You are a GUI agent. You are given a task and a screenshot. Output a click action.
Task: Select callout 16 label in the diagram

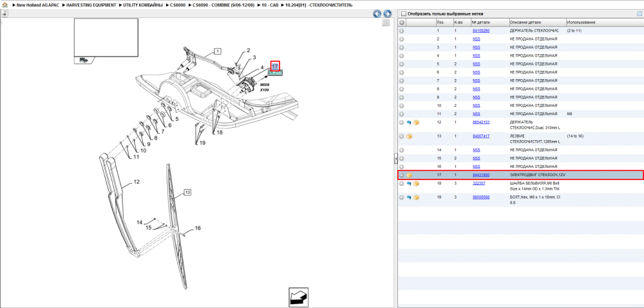point(198,228)
